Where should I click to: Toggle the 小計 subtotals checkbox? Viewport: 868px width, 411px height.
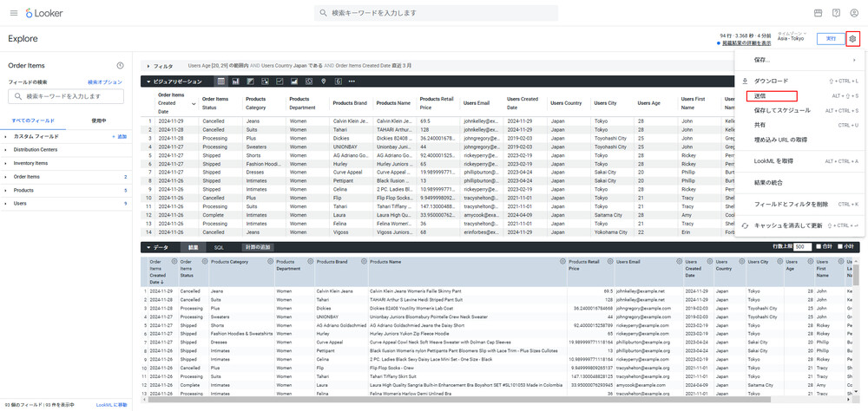(841, 247)
